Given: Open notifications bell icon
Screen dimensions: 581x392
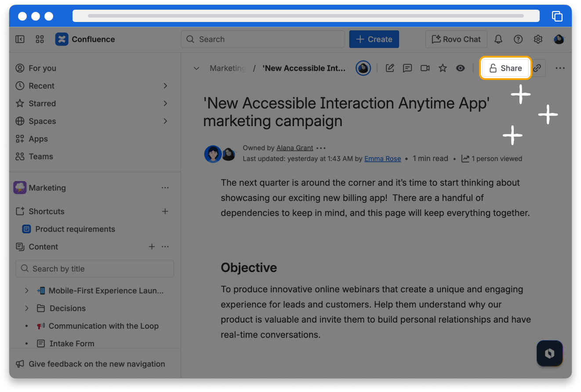Looking at the screenshot, I should tap(498, 39).
